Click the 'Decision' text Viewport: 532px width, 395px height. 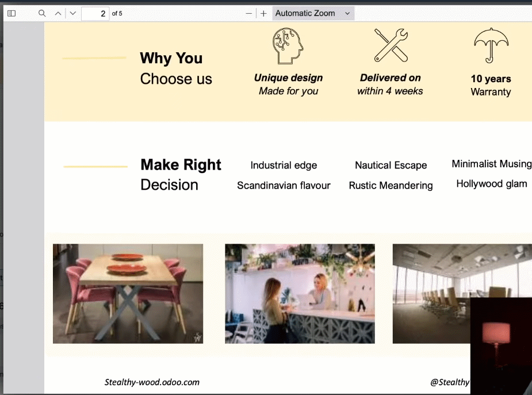click(x=169, y=185)
